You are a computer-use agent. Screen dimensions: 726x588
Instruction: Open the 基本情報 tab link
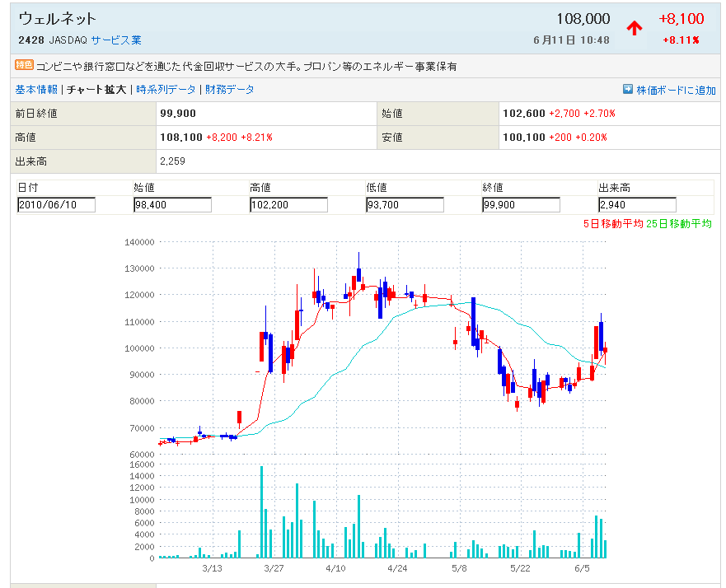(36, 90)
